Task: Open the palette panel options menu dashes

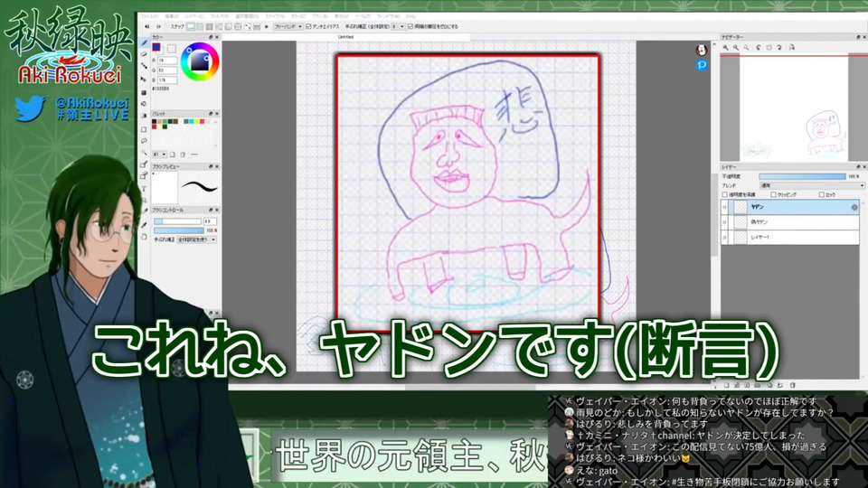Action: 194,155
